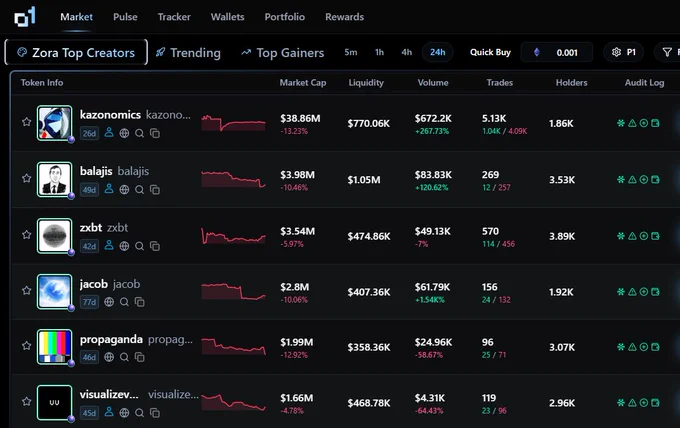Open the P1 preset settings
This screenshot has width=680, height=428.
[x=624, y=52]
